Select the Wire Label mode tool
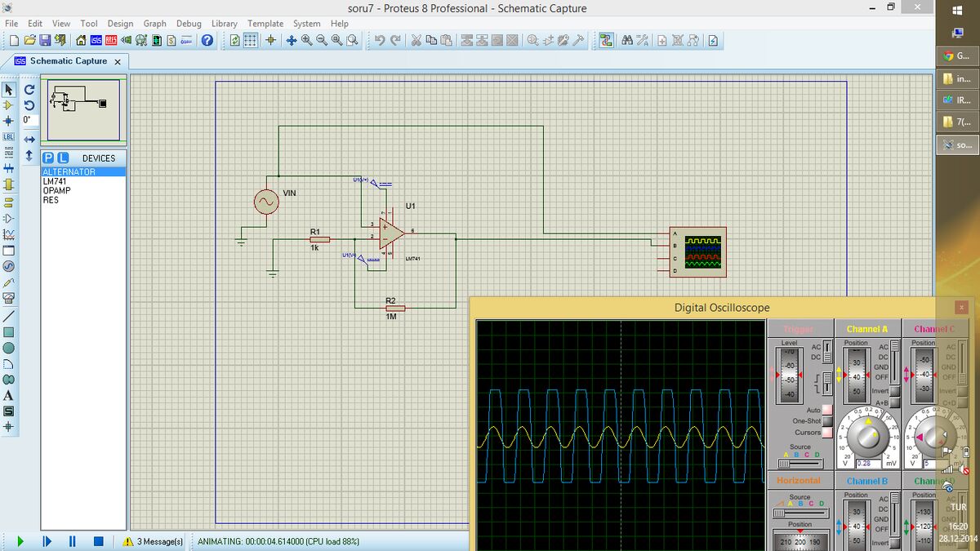 tap(9, 137)
